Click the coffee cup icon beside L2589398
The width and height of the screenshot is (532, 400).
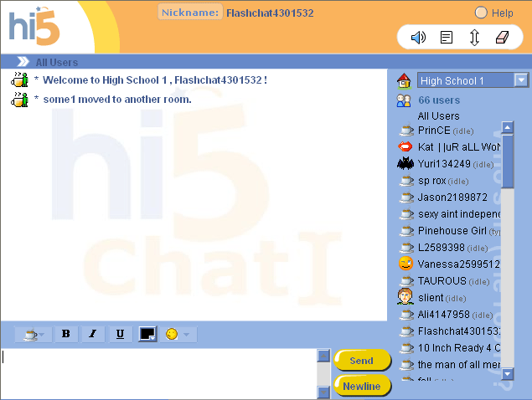tap(406, 248)
